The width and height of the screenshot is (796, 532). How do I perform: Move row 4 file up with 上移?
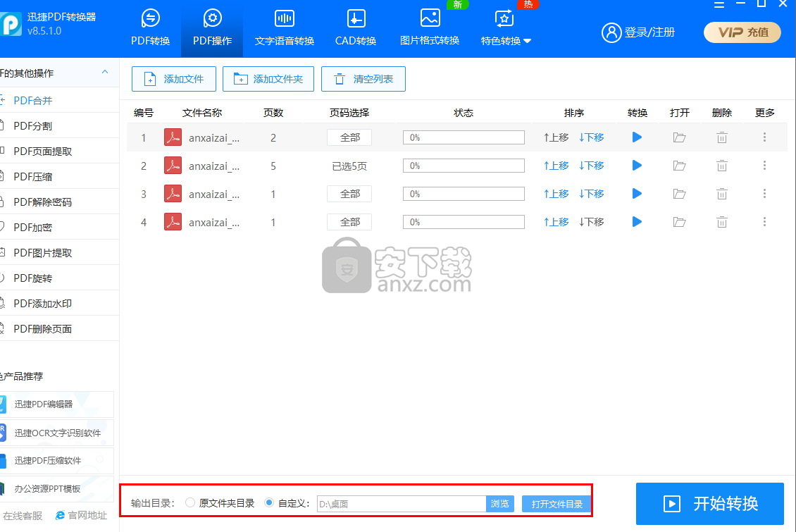(x=556, y=223)
